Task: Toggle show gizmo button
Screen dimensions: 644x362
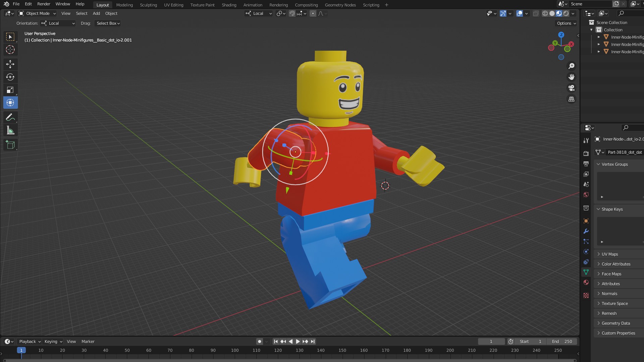Action: (x=503, y=13)
